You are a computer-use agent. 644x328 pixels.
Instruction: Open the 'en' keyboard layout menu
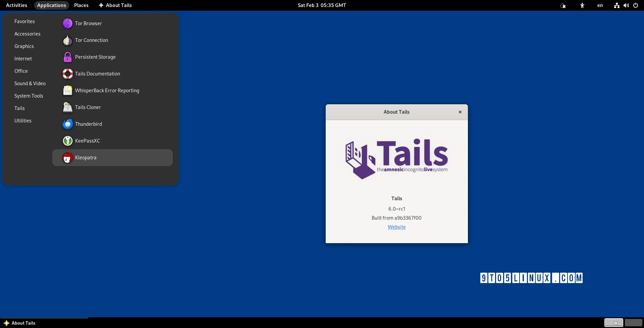click(x=600, y=5)
